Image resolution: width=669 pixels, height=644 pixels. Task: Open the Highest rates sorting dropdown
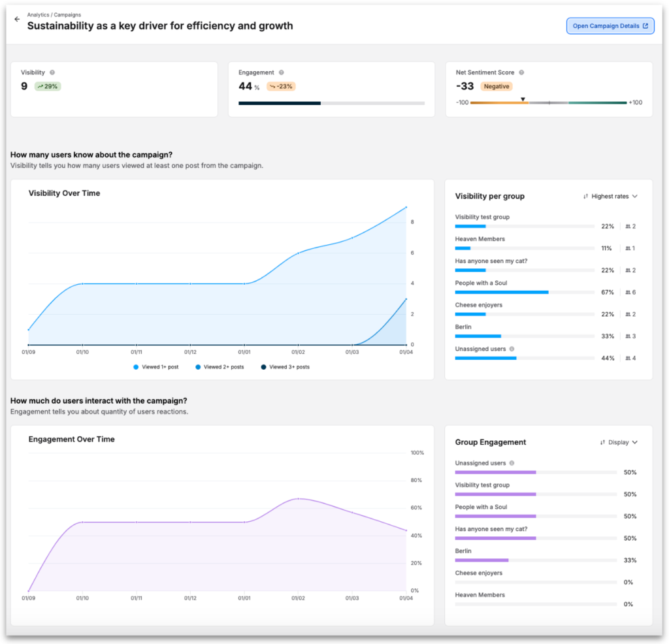coord(611,196)
